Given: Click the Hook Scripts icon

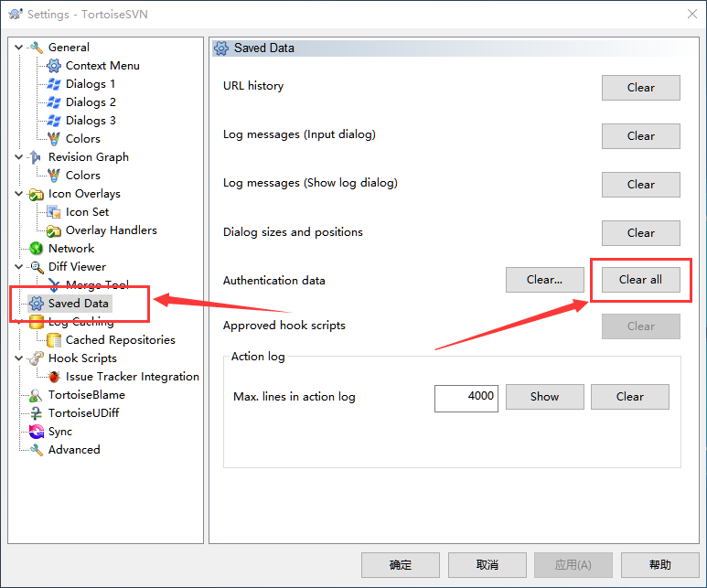Looking at the screenshot, I should (x=36, y=358).
